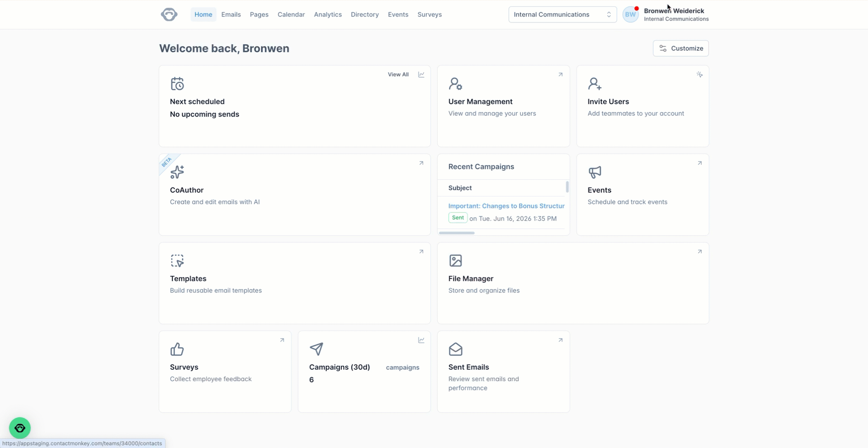Image resolution: width=868 pixels, height=448 pixels.
Task: Click the CoAuthor card title
Action: [x=187, y=190]
